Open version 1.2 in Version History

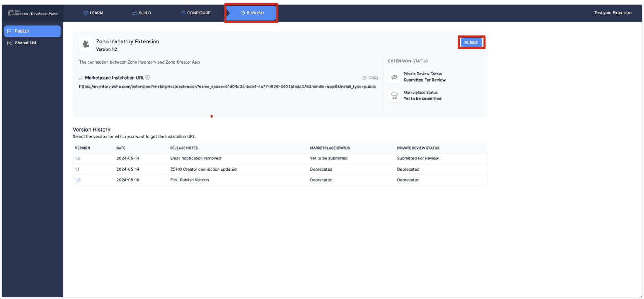click(78, 158)
